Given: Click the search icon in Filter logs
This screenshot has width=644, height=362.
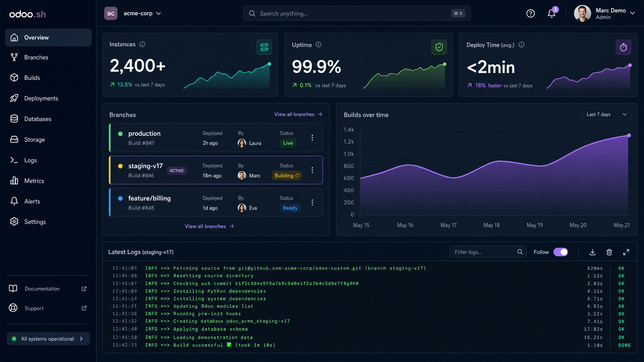Looking at the screenshot, I should pos(520,252).
